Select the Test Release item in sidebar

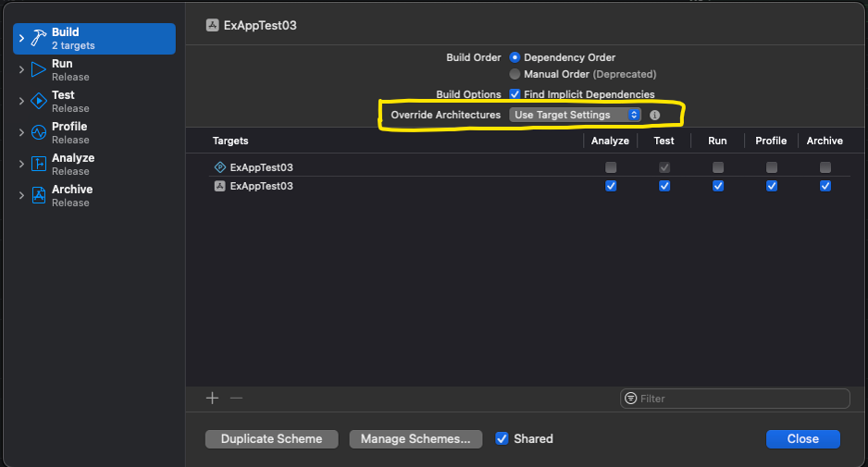pyautogui.click(x=70, y=102)
